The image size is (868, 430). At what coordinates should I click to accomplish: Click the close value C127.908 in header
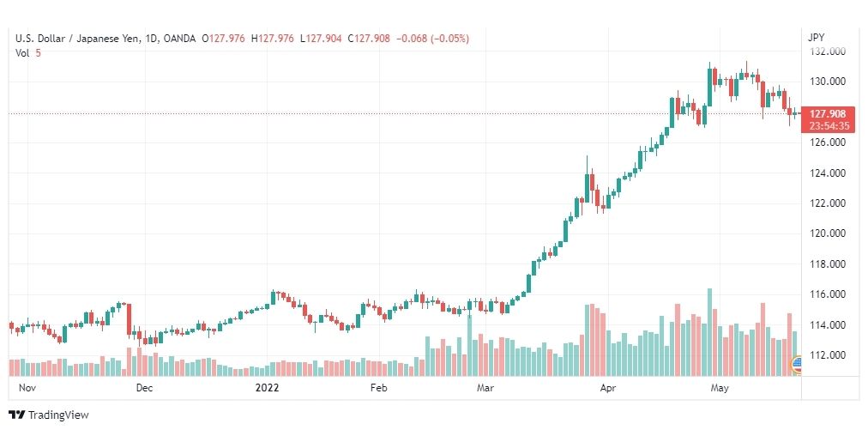coord(369,39)
